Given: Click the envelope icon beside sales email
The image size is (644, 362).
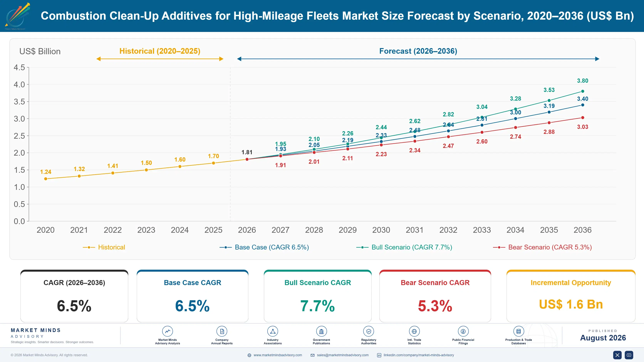Looking at the screenshot, I should click(x=313, y=355).
